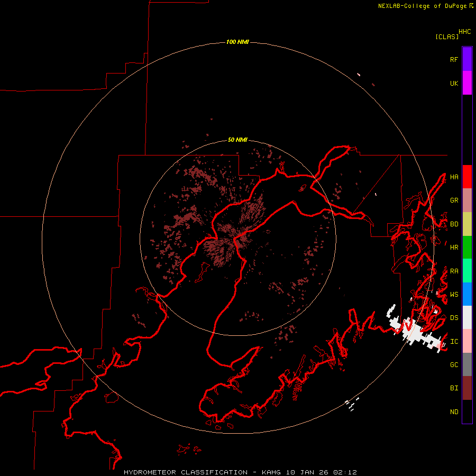Click the UK legend label
Image resolution: width=476 pixels, height=476 pixels.
coord(454,83)
